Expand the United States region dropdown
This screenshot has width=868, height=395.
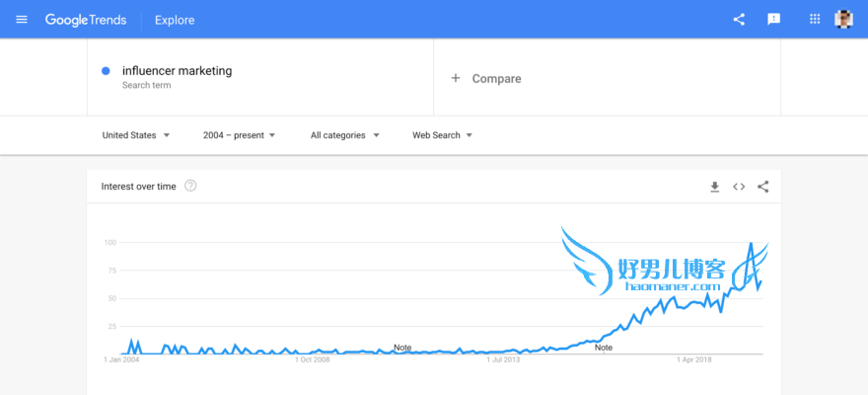(136, 135)
